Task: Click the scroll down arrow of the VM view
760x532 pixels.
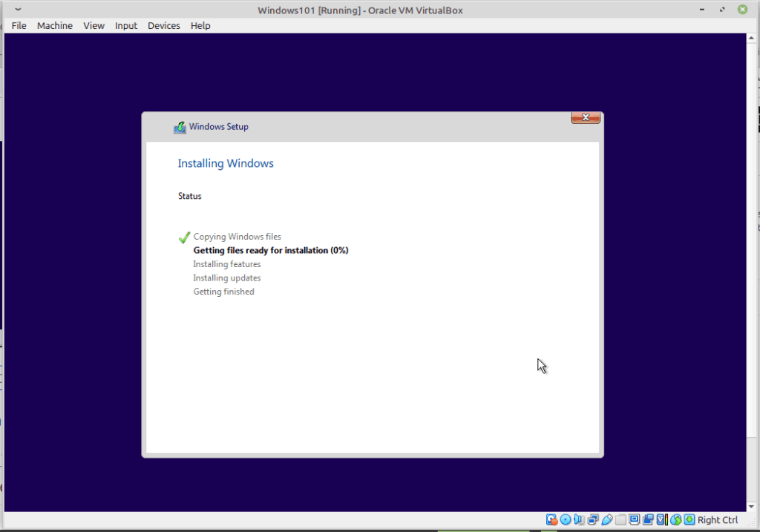Action: (x=751, y=507)
